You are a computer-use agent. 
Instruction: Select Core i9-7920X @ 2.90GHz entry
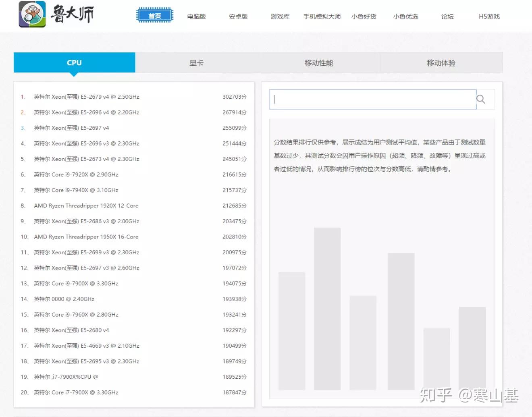[x=133, y=174]
